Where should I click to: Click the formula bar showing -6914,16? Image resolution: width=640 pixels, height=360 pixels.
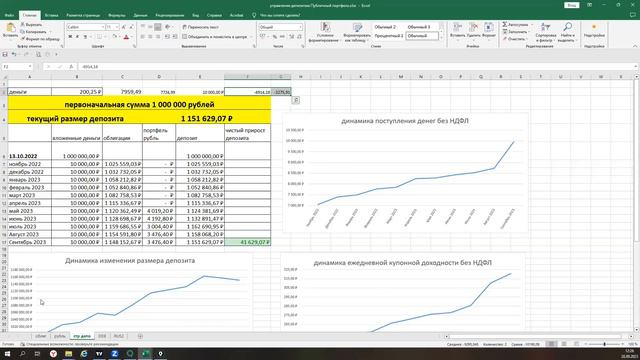(355, 67)
